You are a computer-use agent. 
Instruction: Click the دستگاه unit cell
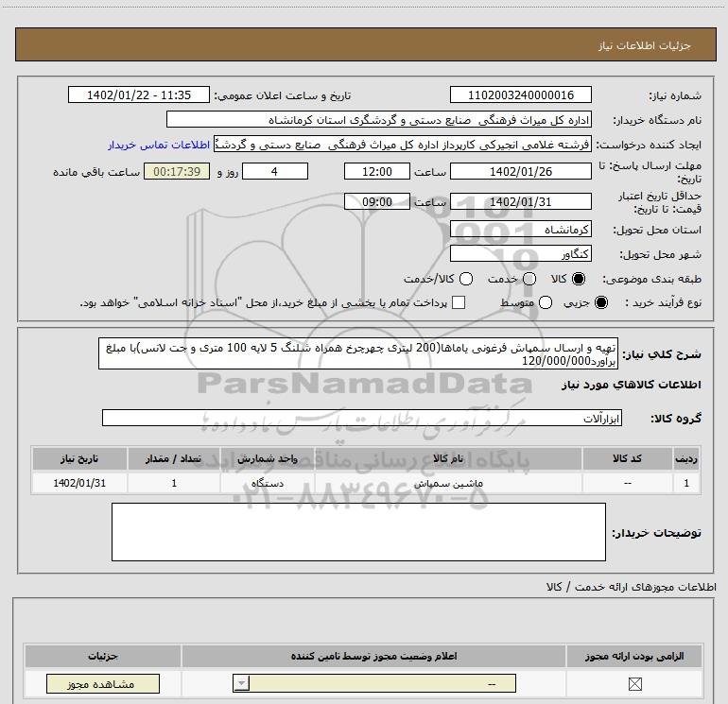coord(268,483)
